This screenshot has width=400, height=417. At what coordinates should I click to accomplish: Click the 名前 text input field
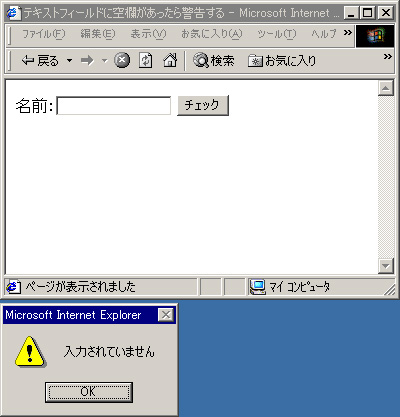pyautogui.click(x=114, y=106)
